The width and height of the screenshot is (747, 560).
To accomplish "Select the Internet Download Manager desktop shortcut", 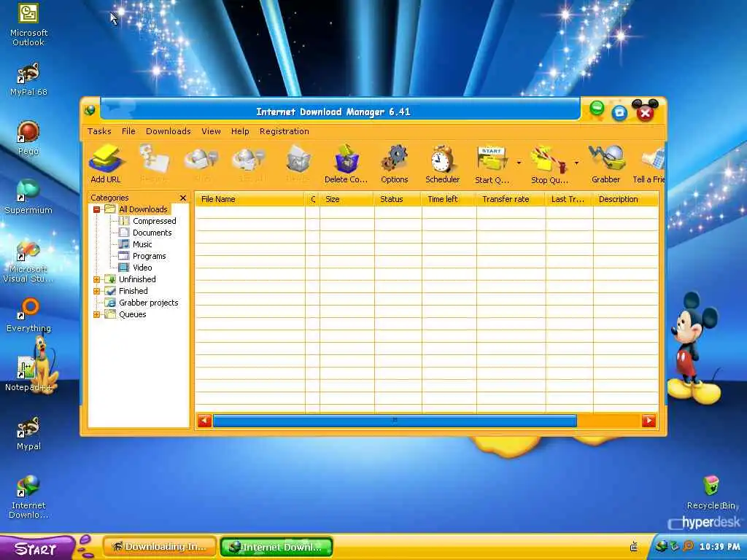I will coord(28,497).
